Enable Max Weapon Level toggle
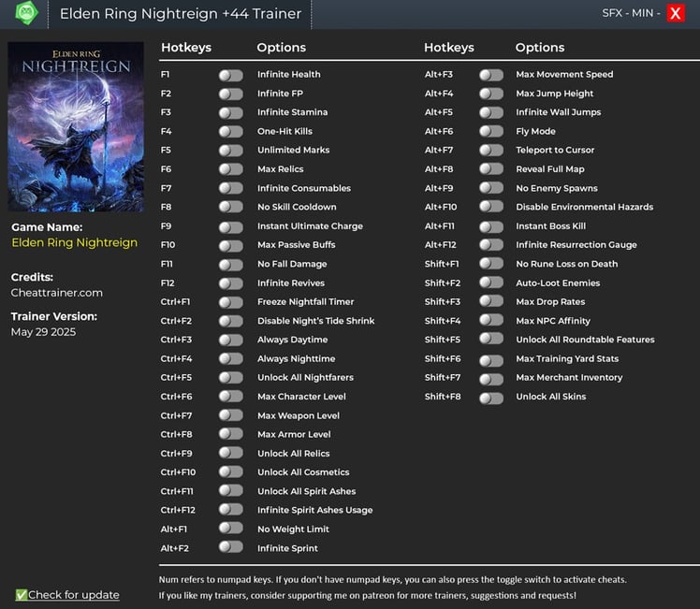This screenshot has height=609, width=700. (x=231, y=415)
